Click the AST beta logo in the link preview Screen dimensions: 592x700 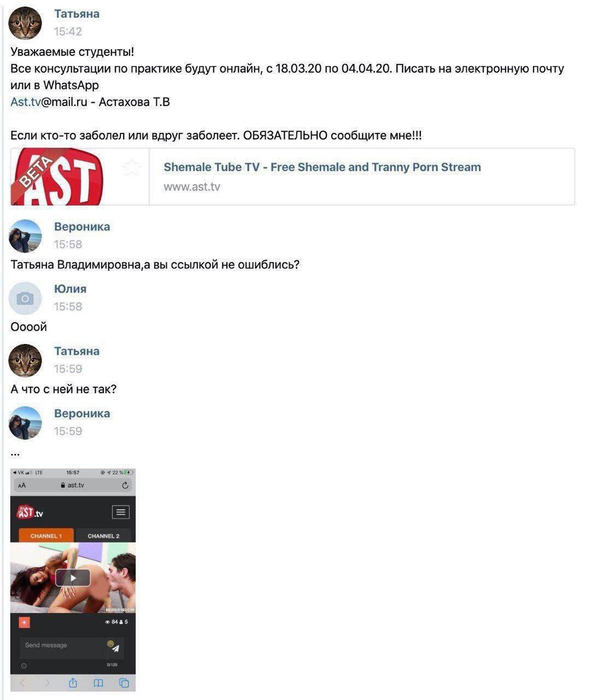point(57,177)
